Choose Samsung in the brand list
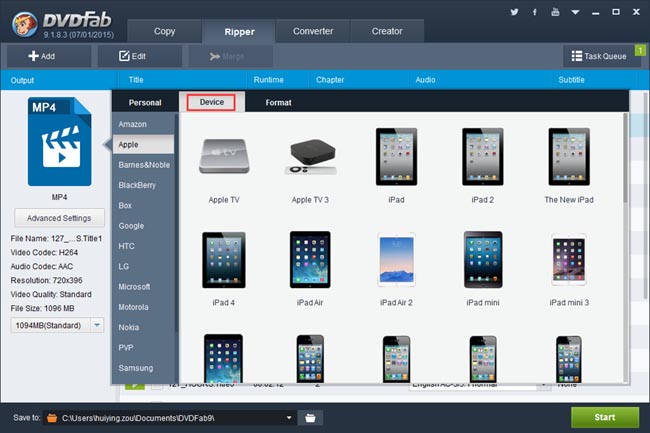 (x=143, y=368)
